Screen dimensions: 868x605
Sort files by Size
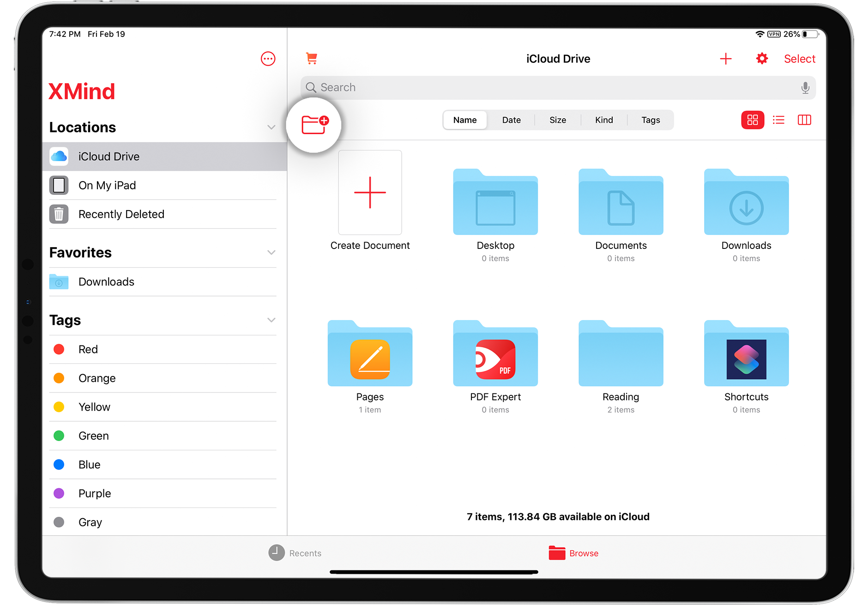[x=557, y=120]
